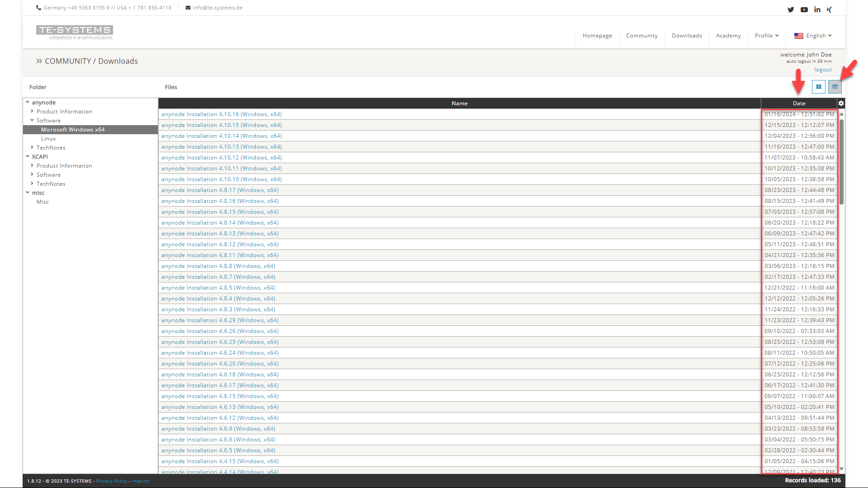
Task: Open the Xing icon
Action: 829,9
